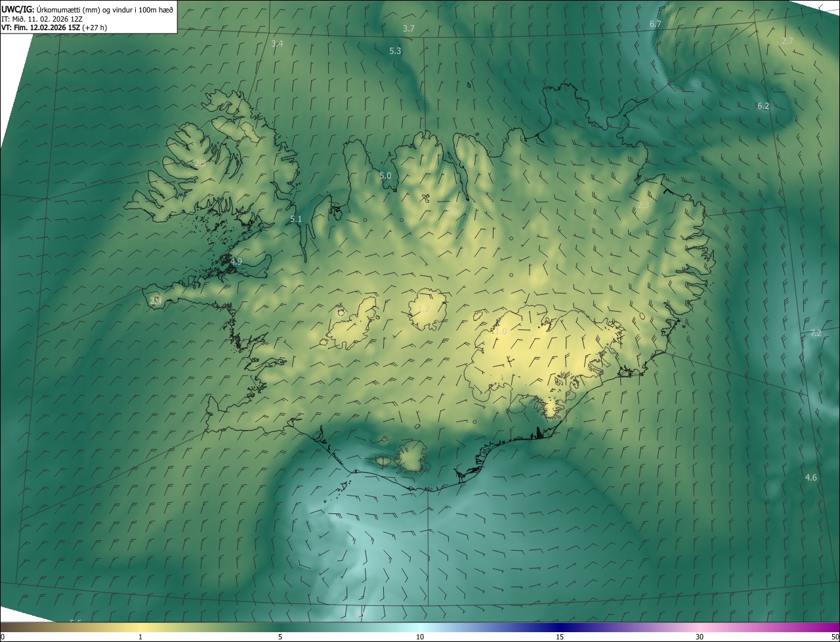Click the map value label "5.1"

tap(296, 219)
